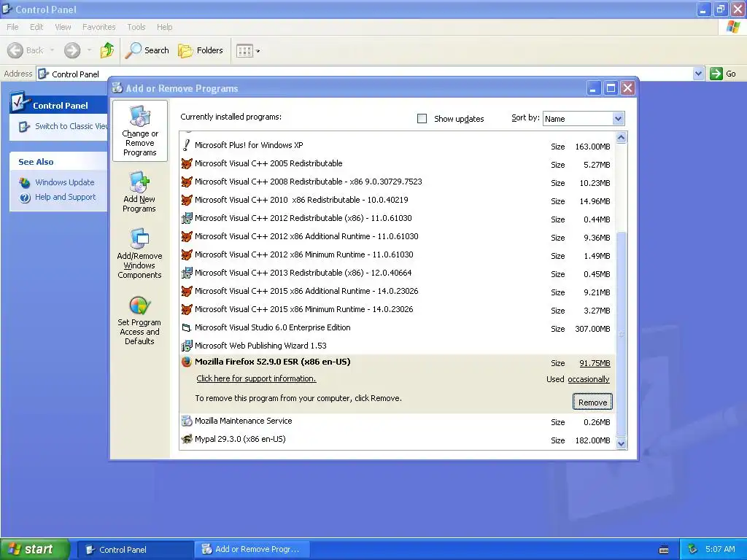The height and width of the screenshot is (560, 747).
Task: Click the 5:07 AM taskbar clock
Action: (720, 549)
